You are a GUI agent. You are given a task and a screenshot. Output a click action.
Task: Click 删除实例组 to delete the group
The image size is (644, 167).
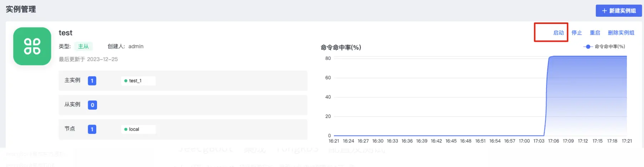[621, 33]
